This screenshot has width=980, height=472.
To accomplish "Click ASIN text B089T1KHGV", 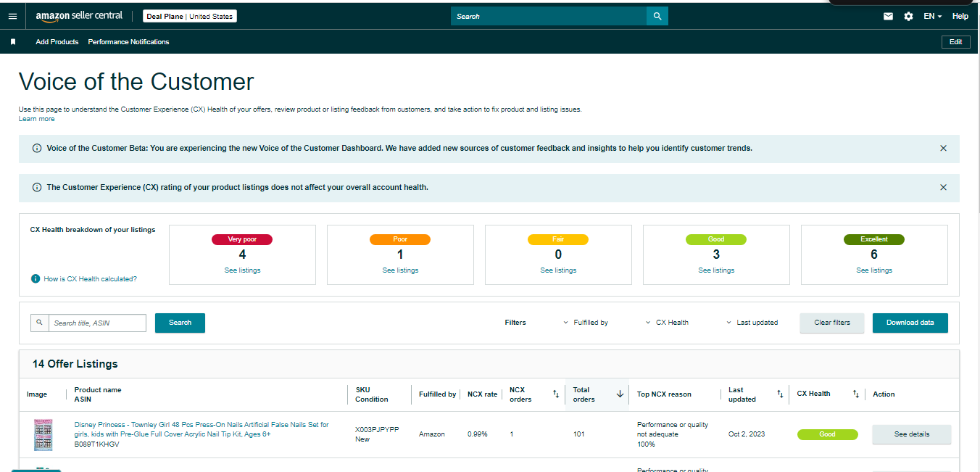I will 96,444.
